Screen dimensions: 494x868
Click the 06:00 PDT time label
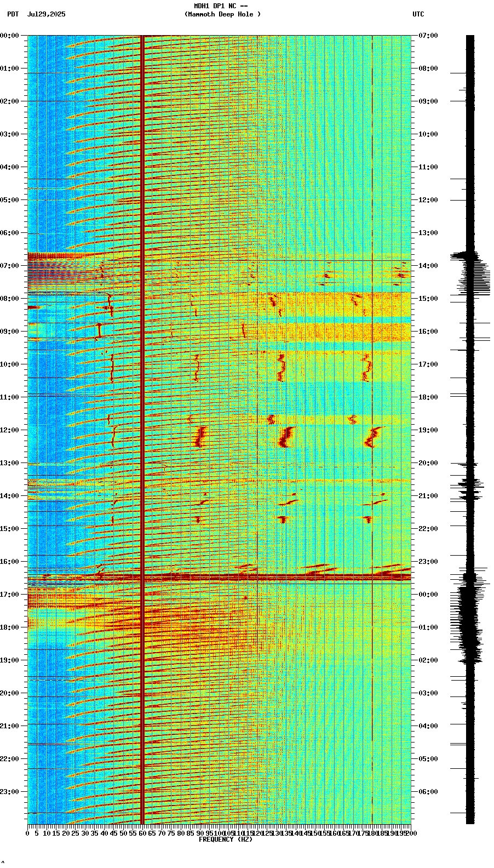coord(9,233)
